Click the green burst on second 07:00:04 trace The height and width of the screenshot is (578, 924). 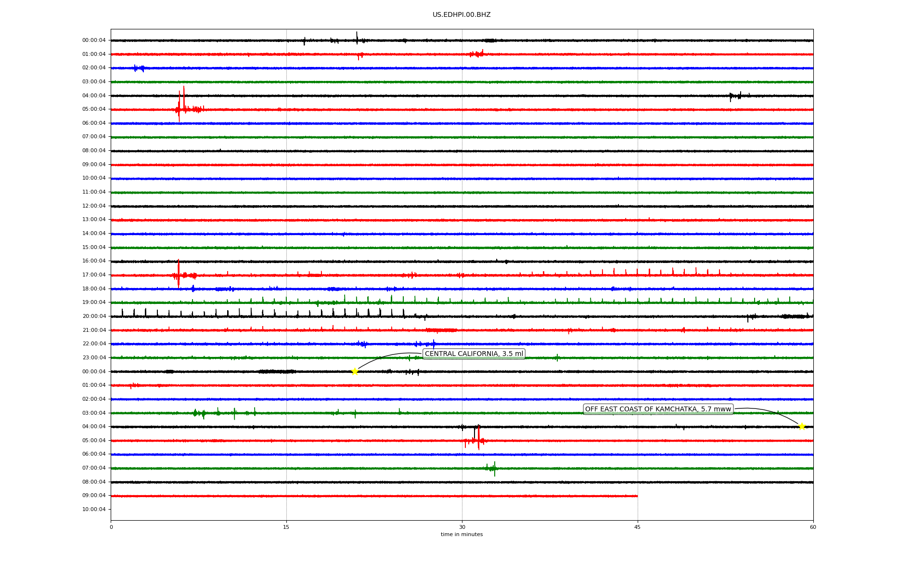[x=493, y=468]
